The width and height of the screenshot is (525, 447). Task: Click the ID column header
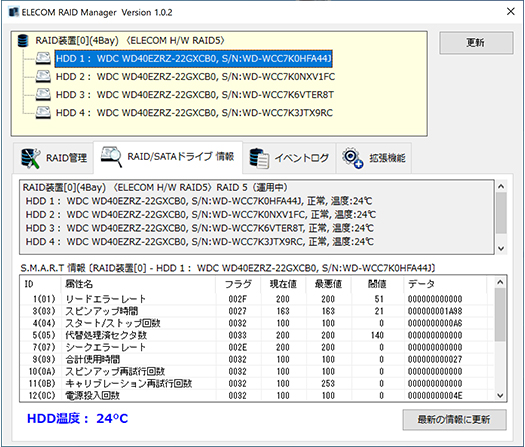point(41,284)
